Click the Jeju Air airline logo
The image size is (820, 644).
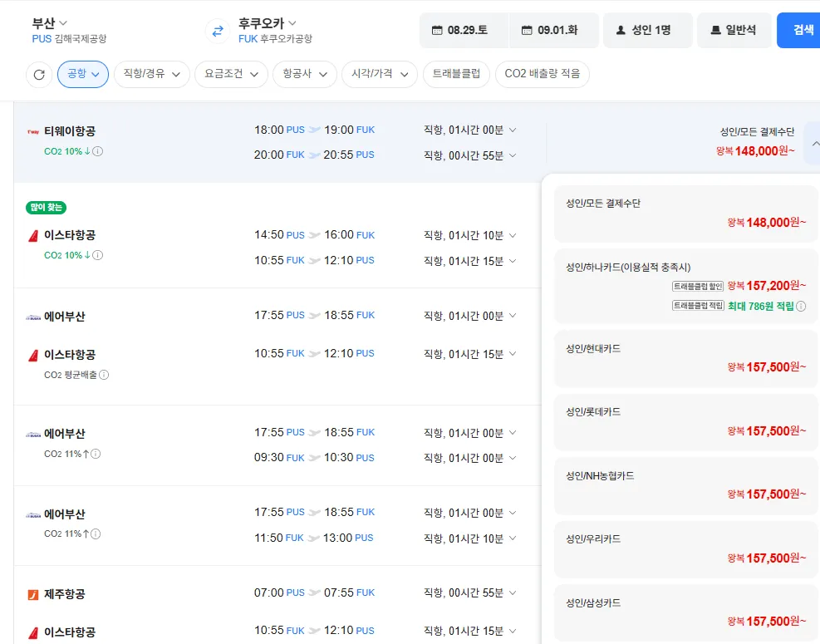33,594
